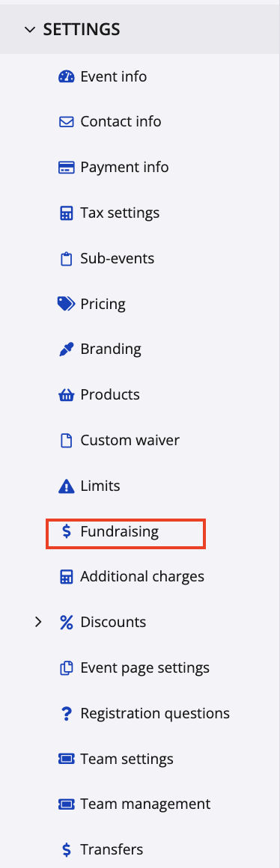Click the eyedropper icon beside Branding
The height and width of the screenshot is (868, 280).
click(67, 349)
